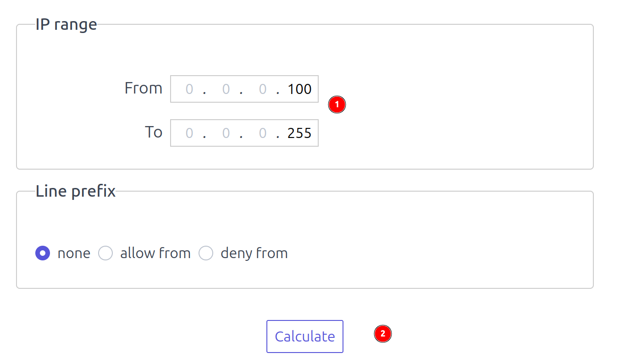Viewport: 636px width, 364px height.
Task: Click the red badge numbered 1
Action: (337, 105)
